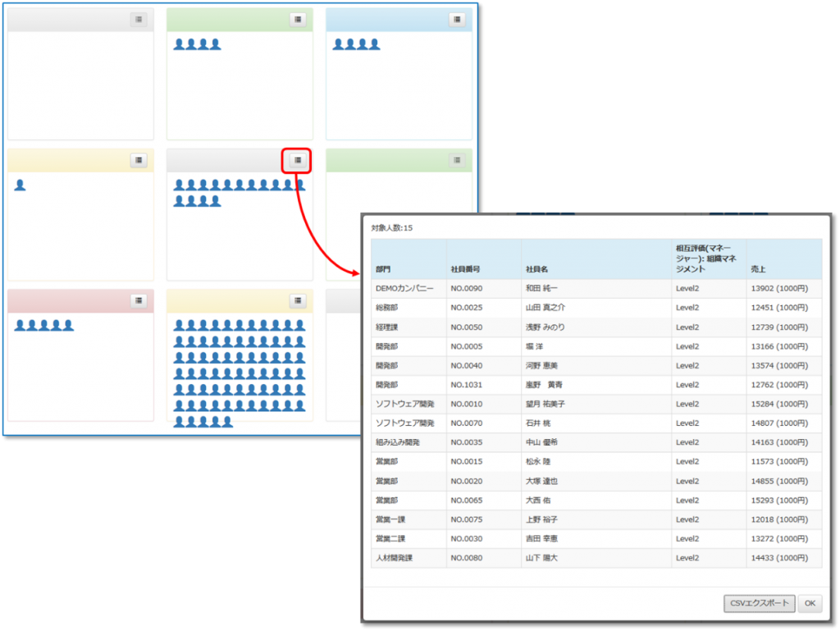Viewport: 840px width, 631px height.
Task: Select employee name 望月 祐美子
Action: (545, 404)
